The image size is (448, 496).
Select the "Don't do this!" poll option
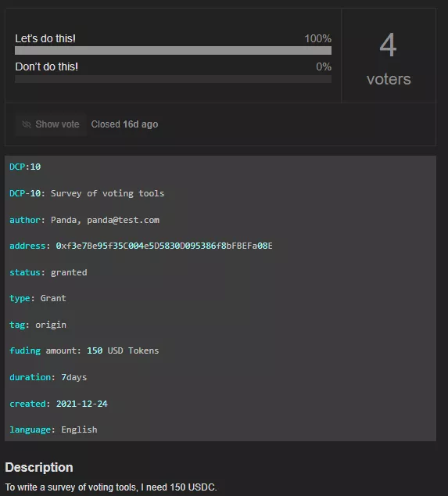point(46,66)
